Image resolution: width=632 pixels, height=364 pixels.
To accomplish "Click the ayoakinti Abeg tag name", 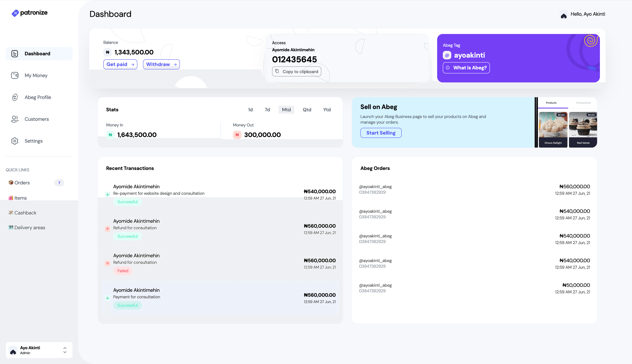I will click(469, 55).
